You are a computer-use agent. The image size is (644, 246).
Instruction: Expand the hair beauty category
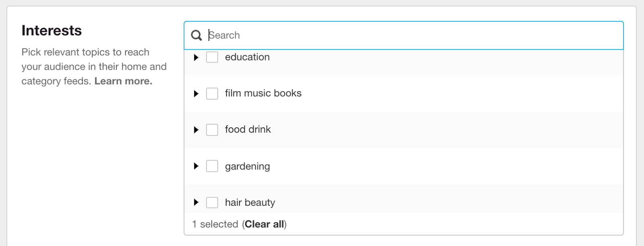click(196, 202)
